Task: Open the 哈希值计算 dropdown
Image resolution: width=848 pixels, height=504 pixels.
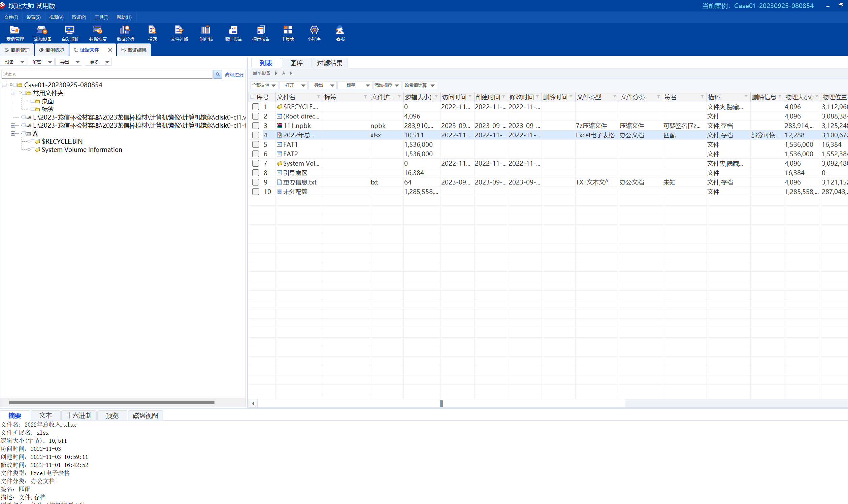Action: [x=420, y=85]
